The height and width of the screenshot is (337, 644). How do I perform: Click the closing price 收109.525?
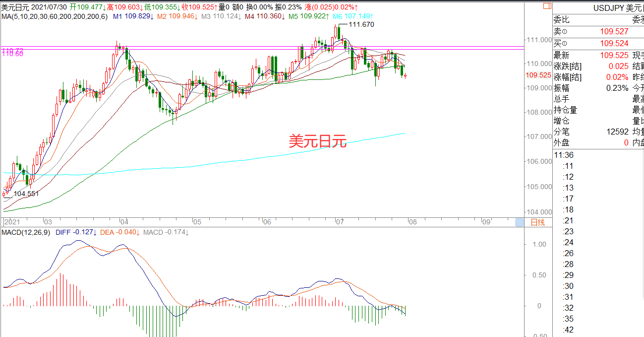coord(200,7)
